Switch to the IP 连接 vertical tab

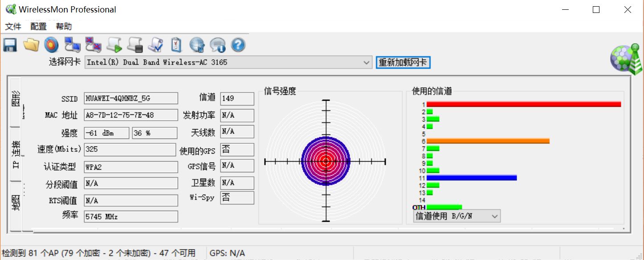(x=16, y=154)
